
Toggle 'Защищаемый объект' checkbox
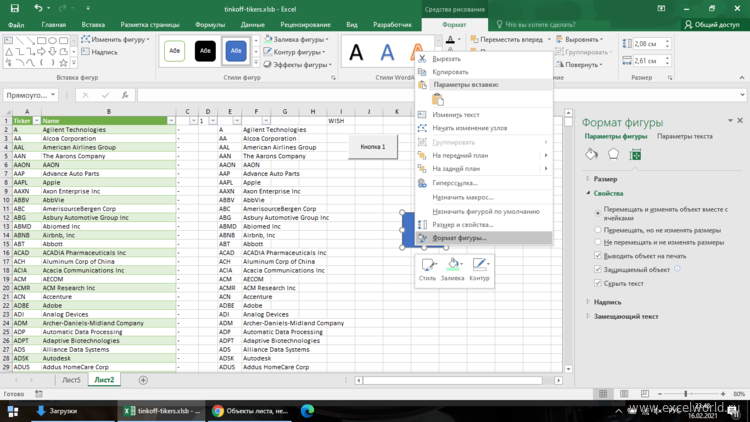(597, 269)
